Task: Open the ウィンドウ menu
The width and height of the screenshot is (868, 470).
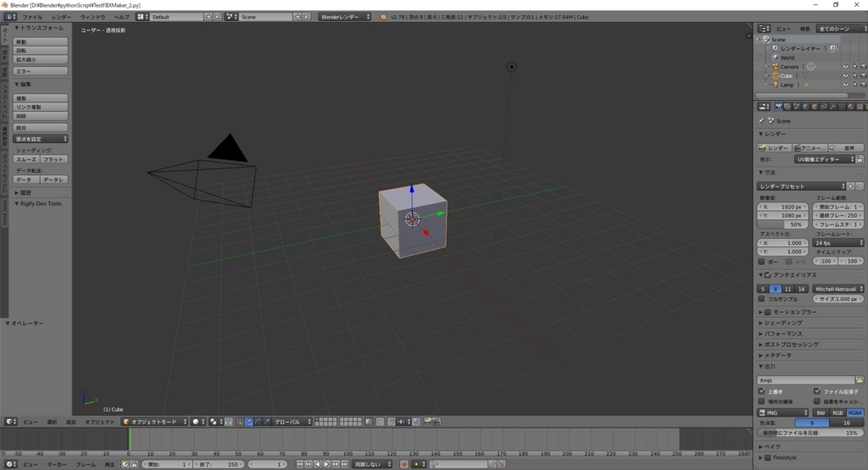Action: [x=92, y=17]
